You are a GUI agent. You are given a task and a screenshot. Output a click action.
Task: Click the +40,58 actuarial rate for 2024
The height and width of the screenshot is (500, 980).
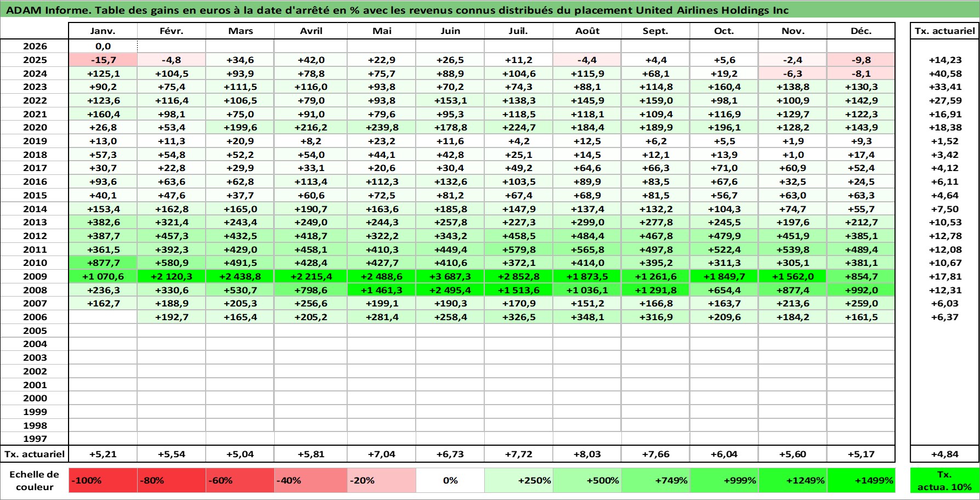pos(944,73)
